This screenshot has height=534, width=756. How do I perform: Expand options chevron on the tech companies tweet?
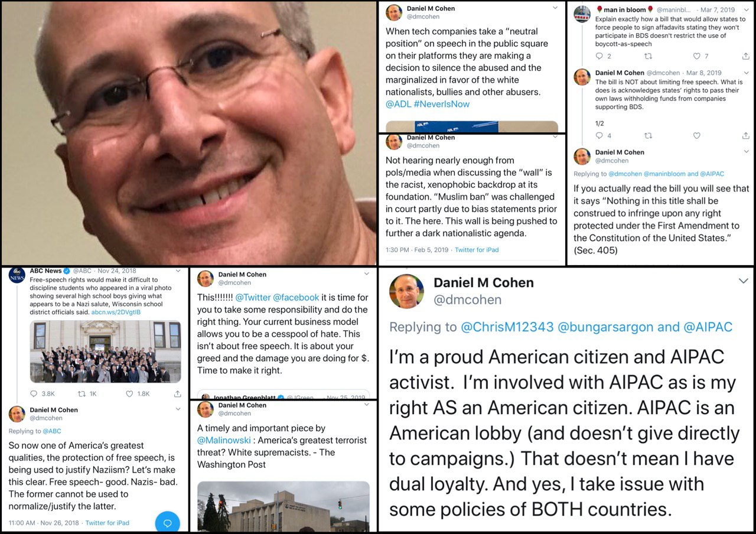tap(555, 8)
